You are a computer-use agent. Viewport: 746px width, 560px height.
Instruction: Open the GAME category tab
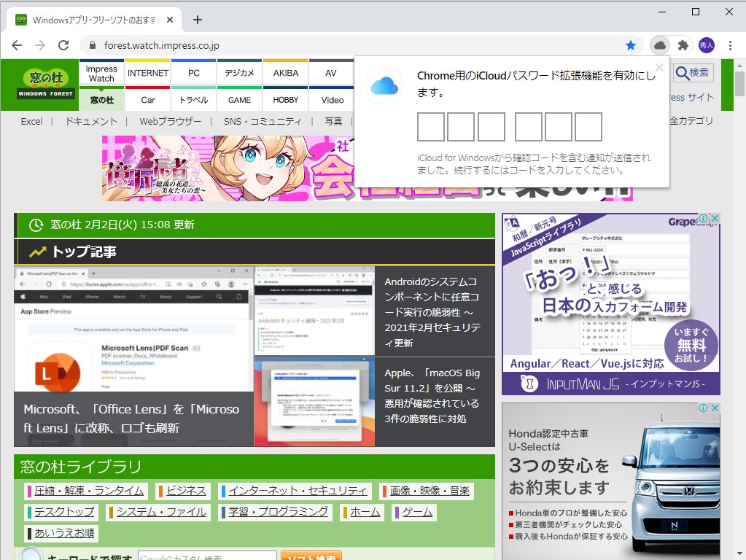pos(239,100)
